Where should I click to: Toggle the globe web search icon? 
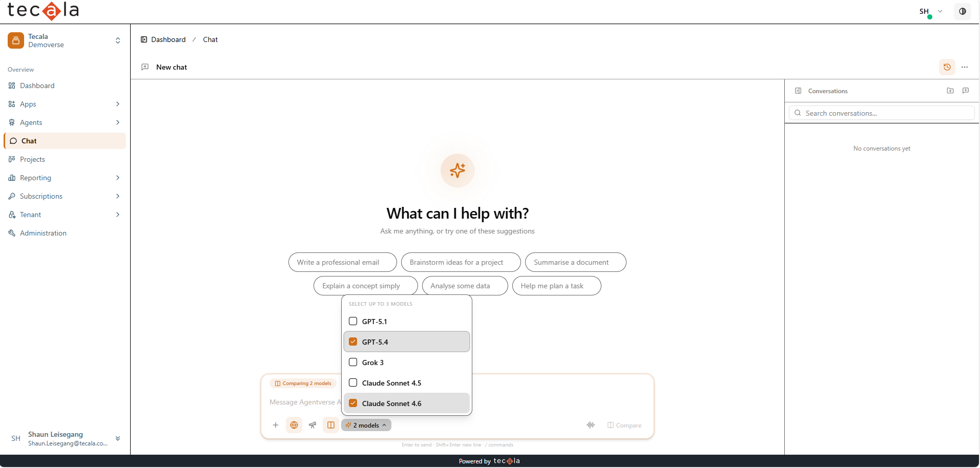(294, 425)
